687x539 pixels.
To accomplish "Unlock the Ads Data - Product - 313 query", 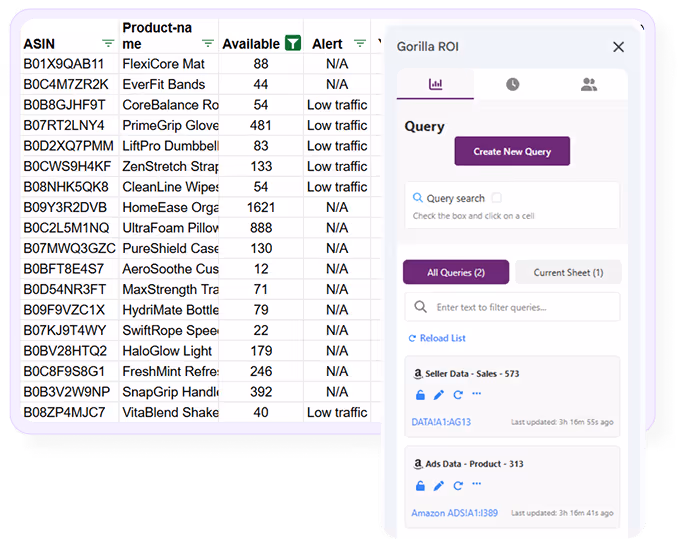I will tap(420, 486).
